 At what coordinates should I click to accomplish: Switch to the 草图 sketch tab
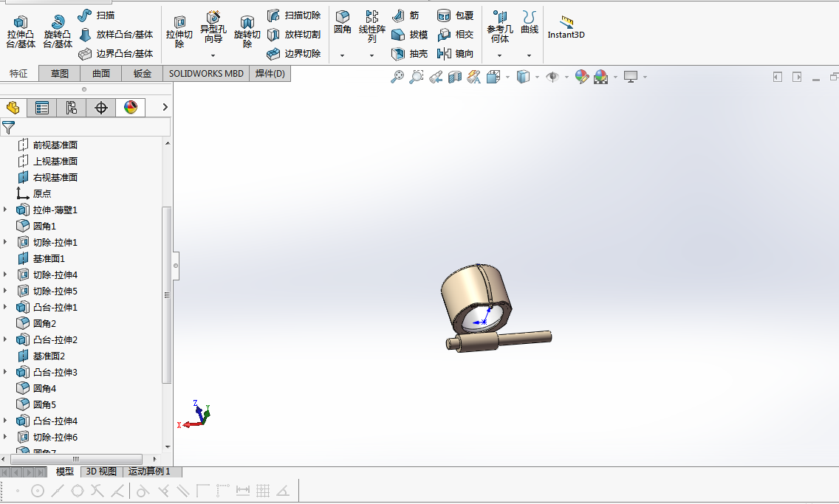[59, 74]
